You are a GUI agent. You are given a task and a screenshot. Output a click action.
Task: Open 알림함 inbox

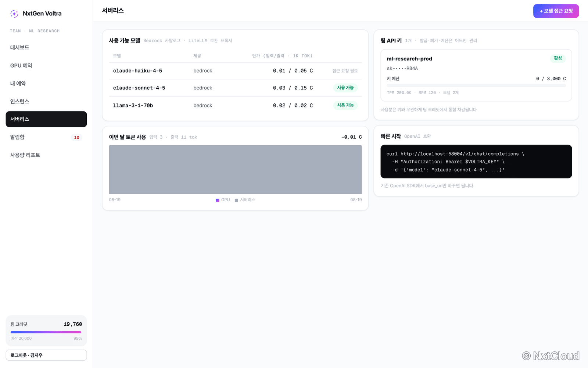(x=46, y=137)
